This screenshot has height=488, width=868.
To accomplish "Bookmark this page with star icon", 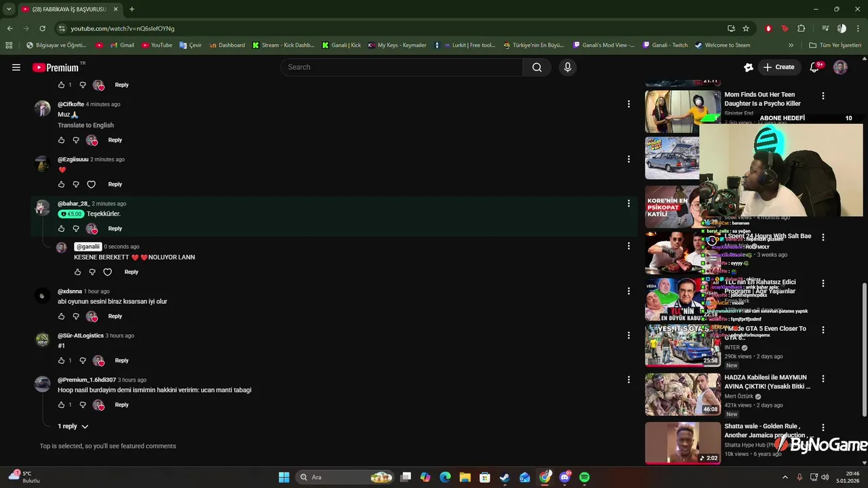I will pos(746,28).
